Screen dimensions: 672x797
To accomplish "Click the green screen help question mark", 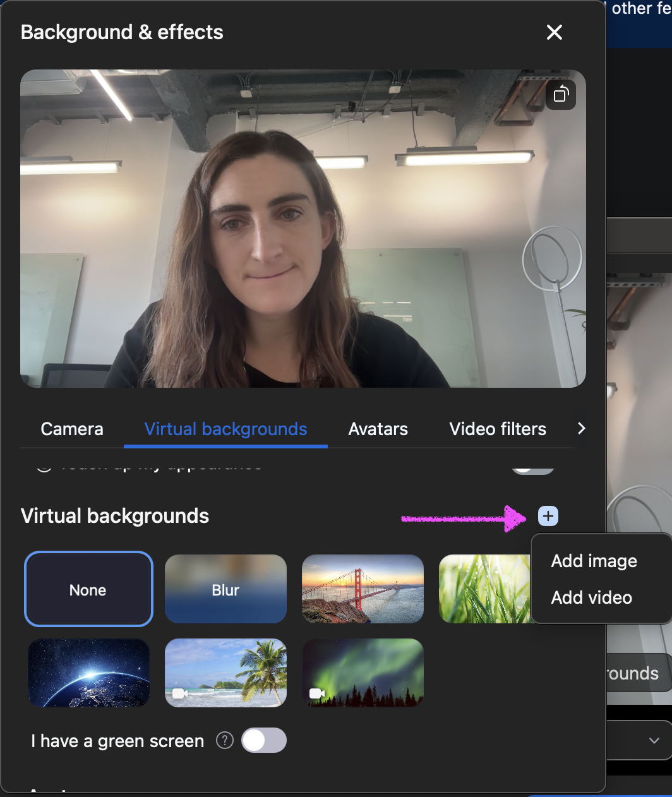I will coord(225,740).
